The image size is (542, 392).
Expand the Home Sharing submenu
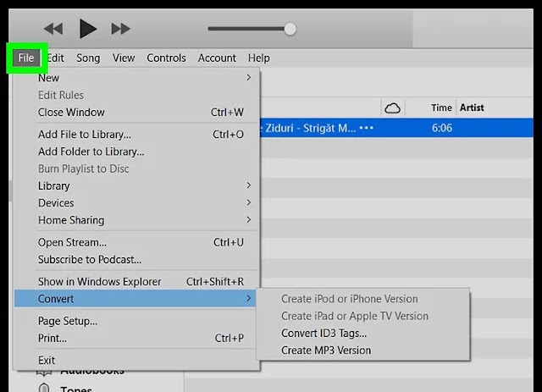tap(136, 220)
